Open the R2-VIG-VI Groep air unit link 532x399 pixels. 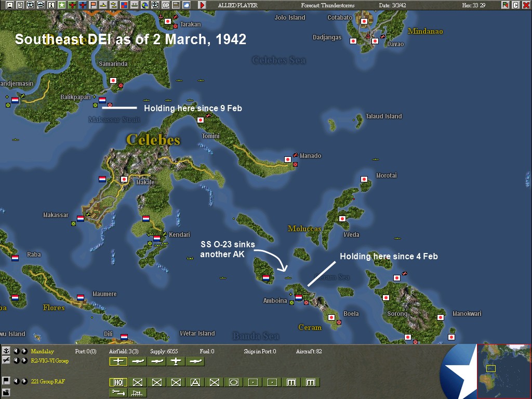tap(50, 361)
